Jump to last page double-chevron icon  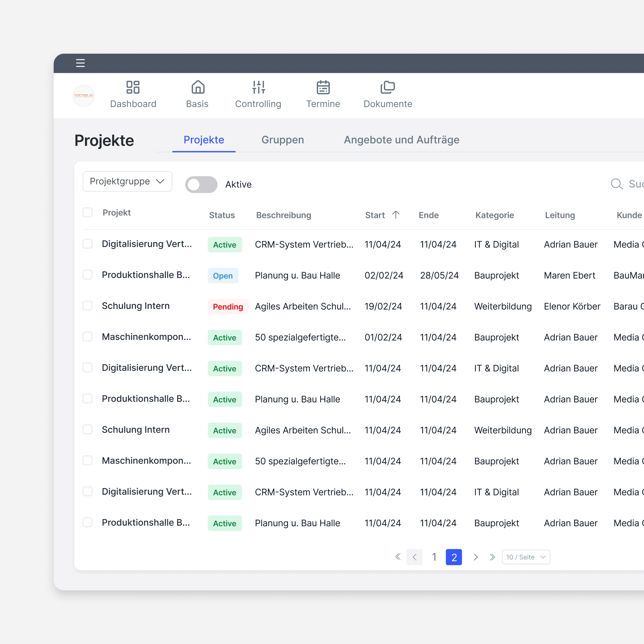pyautogui.click(x=492, y=557)
